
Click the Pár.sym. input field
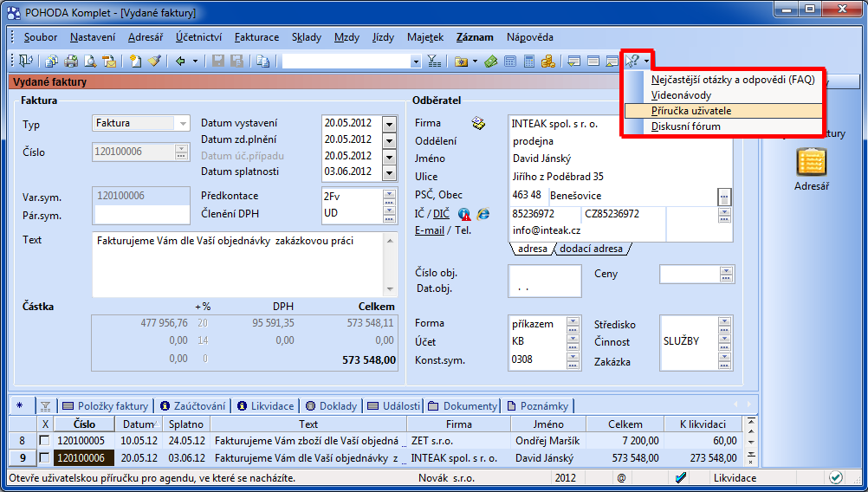(142, 215)
